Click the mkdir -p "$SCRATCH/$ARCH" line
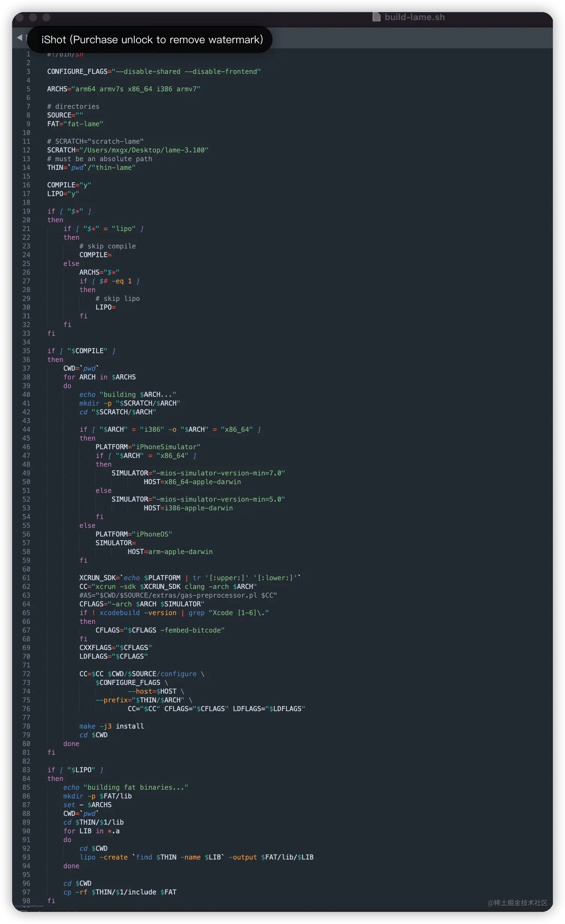 (x=130, y=403)
